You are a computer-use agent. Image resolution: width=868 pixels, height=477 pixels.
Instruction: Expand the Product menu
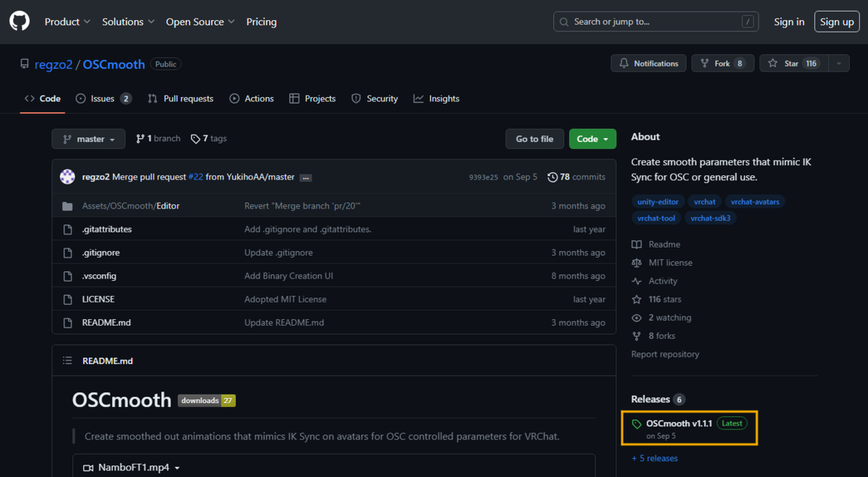coord(67,22)
